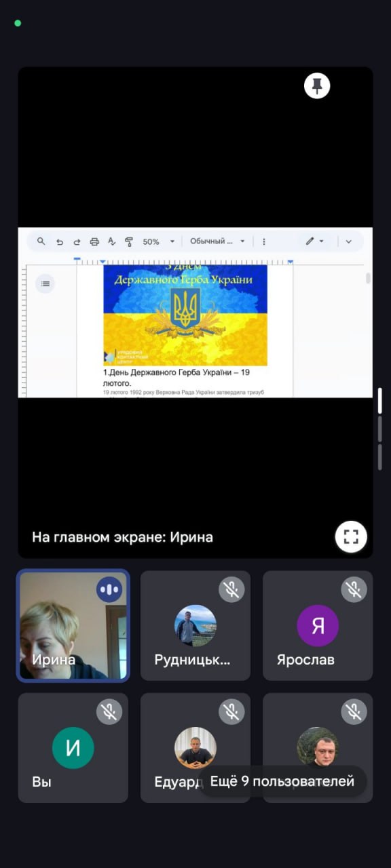The width and height of the screenshot is (391, 868).
Task: Click the undo arrow in the document toolbar
Action: point(60,241)
